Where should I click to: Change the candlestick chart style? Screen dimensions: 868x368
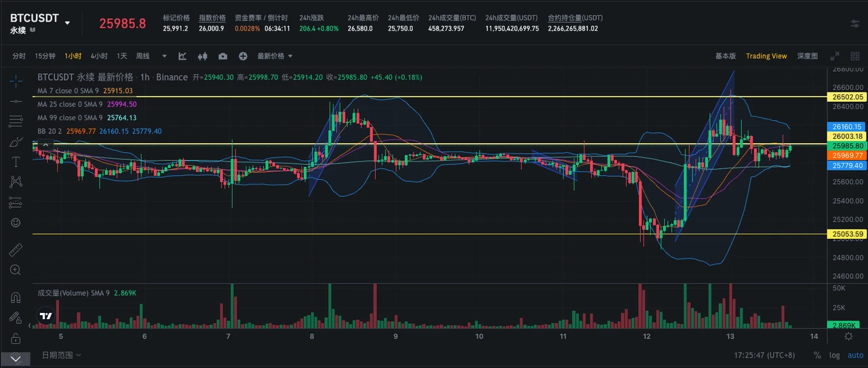tap(202, 56)
